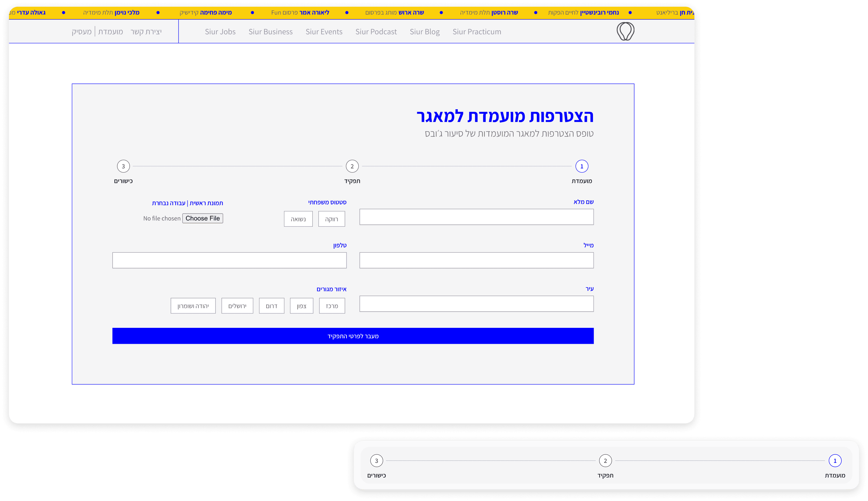Choose the צפון residence area option
The height and width of the screenshot is (501, 868).
pos(302,306)
